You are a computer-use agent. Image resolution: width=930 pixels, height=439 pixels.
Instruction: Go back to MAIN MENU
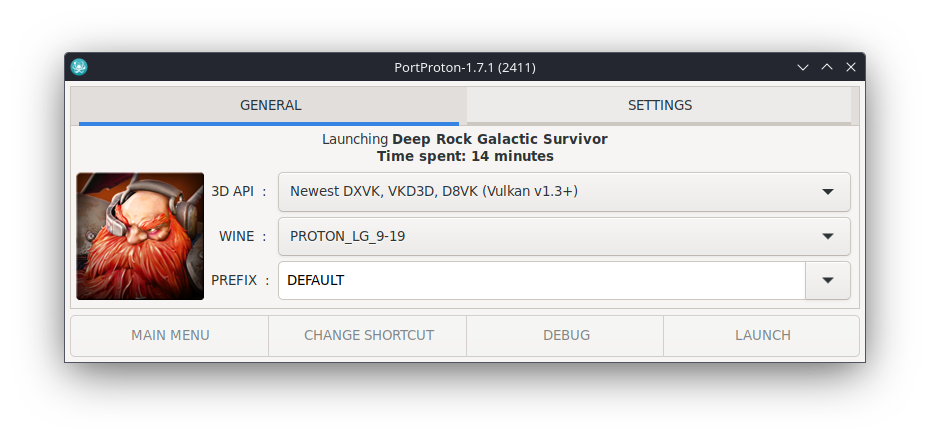point(170,335)
